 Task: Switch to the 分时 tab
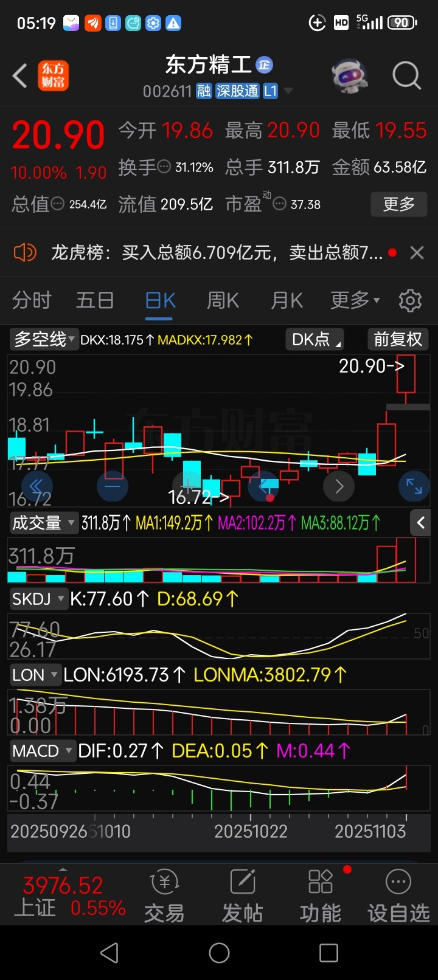[x=32, y=300]
